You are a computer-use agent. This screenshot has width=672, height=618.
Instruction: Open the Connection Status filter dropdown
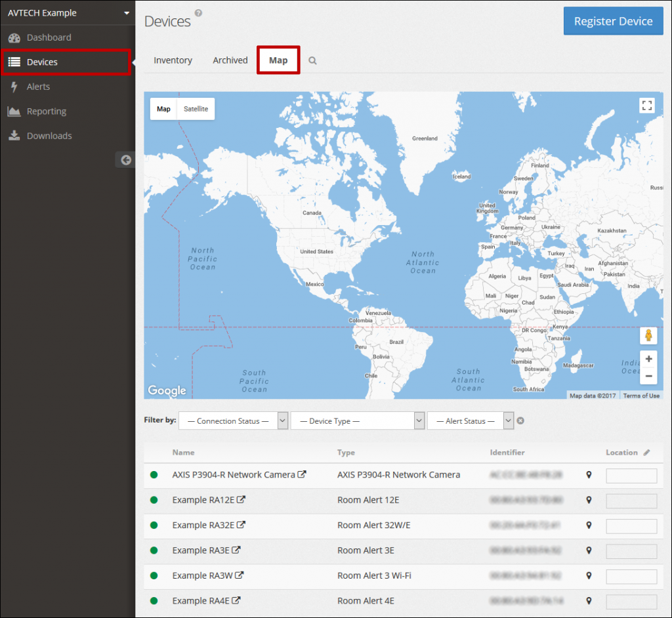pyautogui.click(x=233, y=421)
